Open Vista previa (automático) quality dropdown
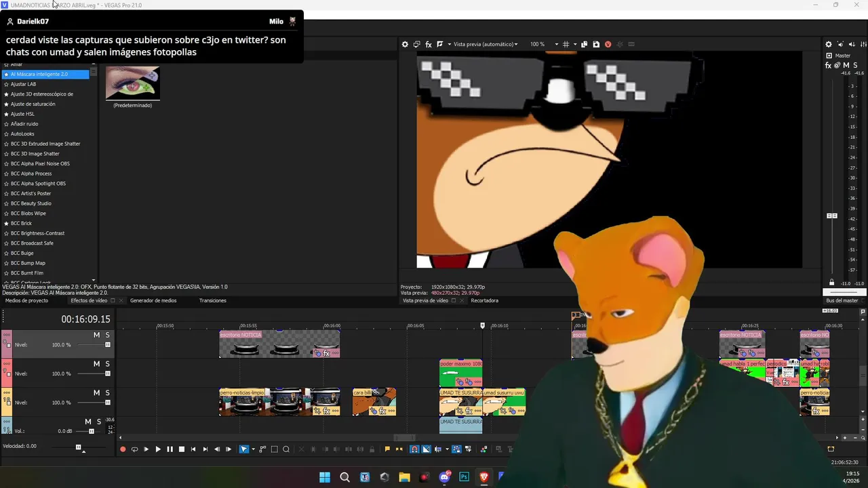The width and height of the screenshot is (868, 488). point(486,44)
